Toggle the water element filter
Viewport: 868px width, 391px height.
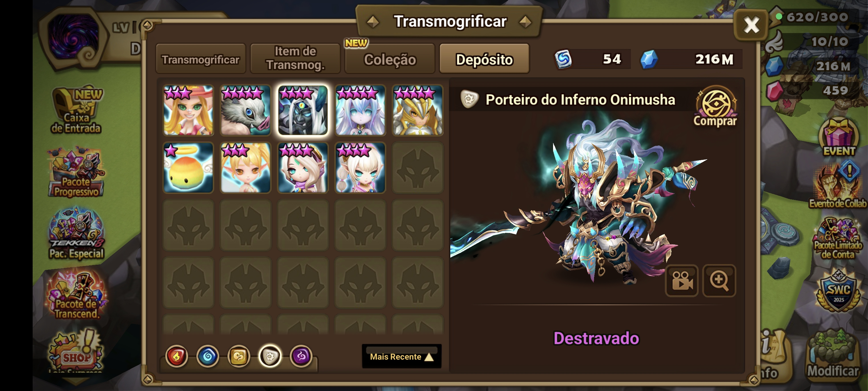click(x=208, y=356)
